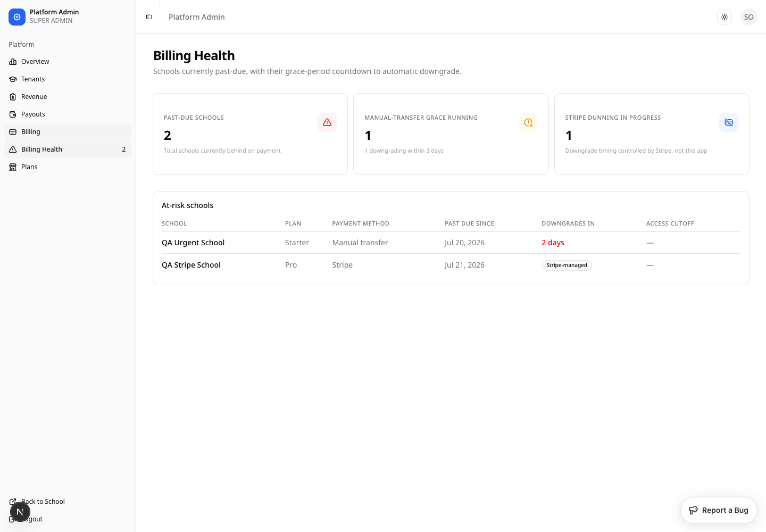Image resolution: width=766 pixels, height=532 pixels.
Task: Click the Payouts wallet icon
Action: (13, 114)
